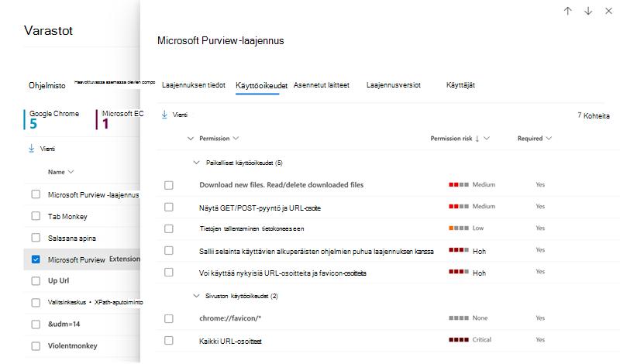Click the Medium risk indicator for Download new files
The width and height of the screenshot is (620, 364).
459,184
